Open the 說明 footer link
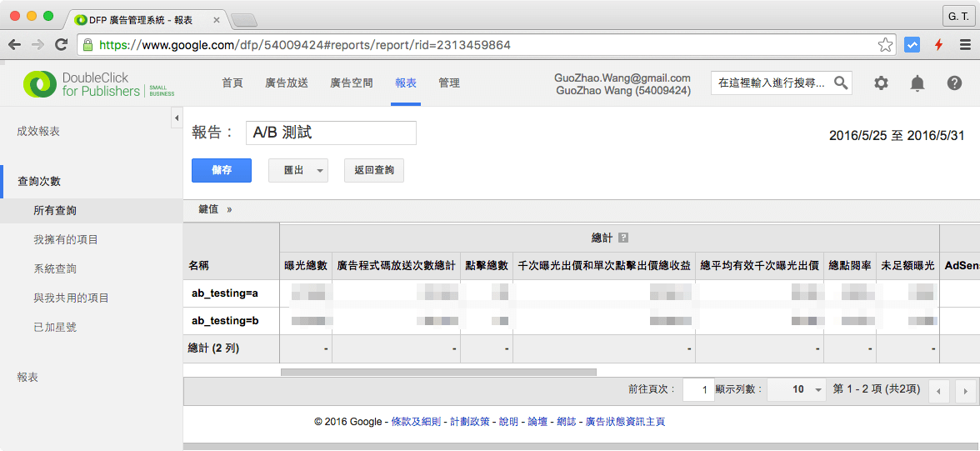This screenshot has width=980, height=451. [508, 422]
